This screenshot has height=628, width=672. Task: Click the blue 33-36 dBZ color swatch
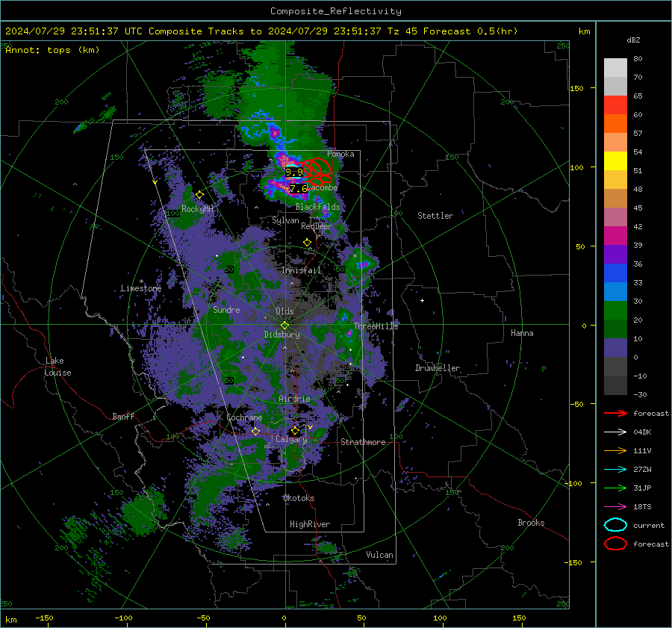(x=615, y=273)
